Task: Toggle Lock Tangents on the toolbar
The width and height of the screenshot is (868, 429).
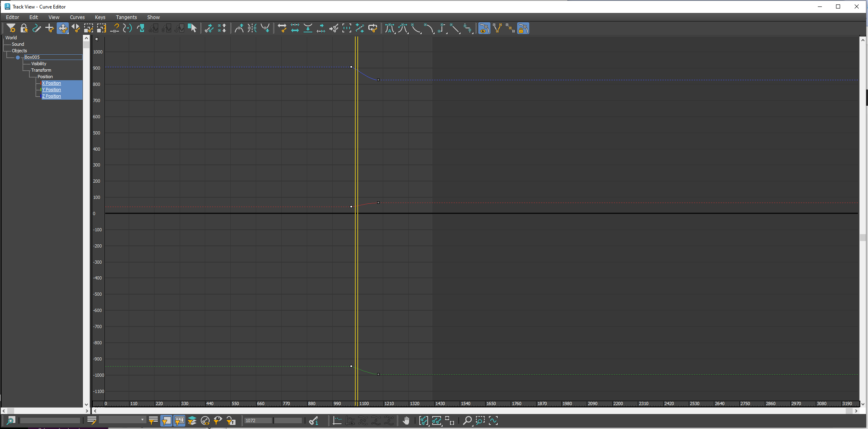Action: [523, 28]
